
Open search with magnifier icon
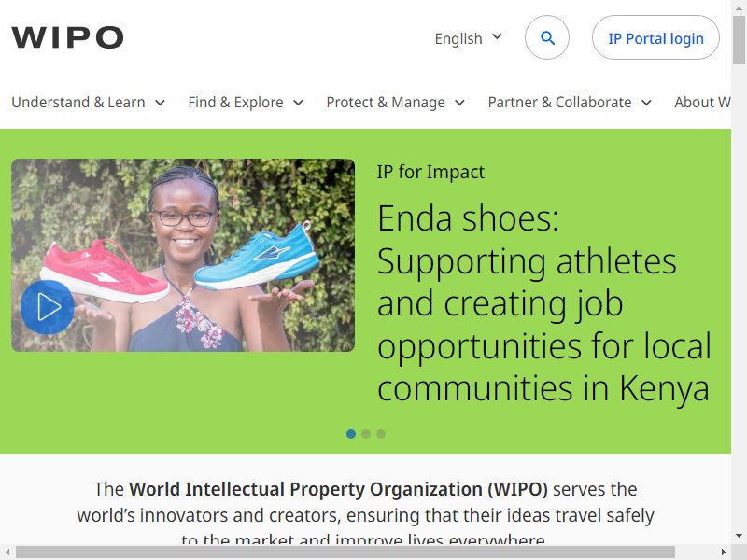(x=547, y=38)
